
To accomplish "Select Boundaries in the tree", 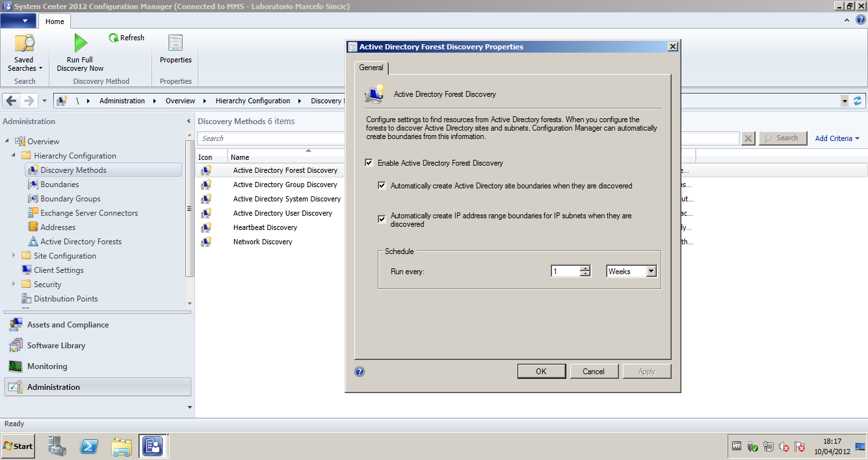I will point(59,185).
